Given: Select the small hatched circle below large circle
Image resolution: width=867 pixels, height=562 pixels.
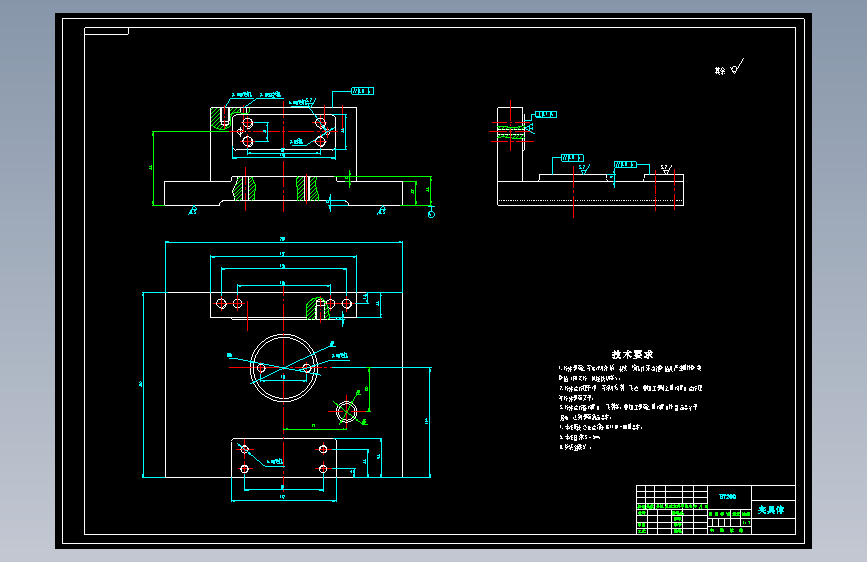Looking at the screenshot, I should [x=346, y=411].
